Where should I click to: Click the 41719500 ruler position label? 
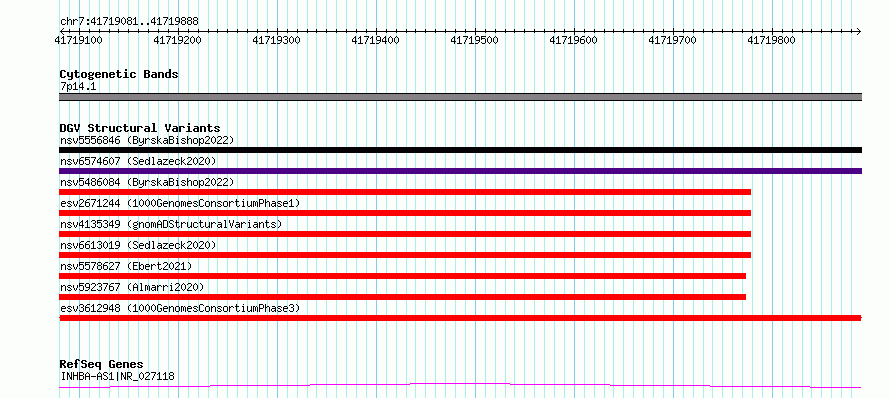click(x=474, y=40)
